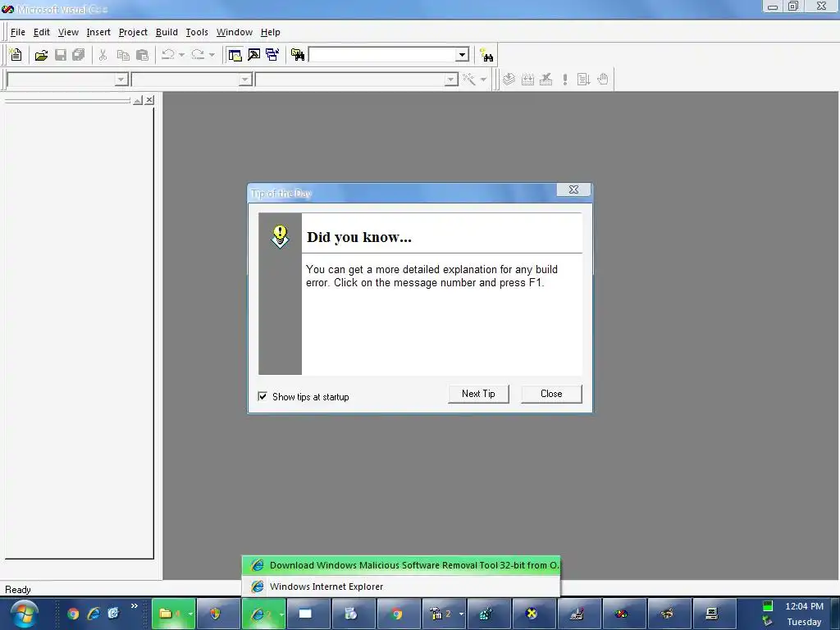Open the View menu
This screenshot has width=840, height=630.
[68, 32]
